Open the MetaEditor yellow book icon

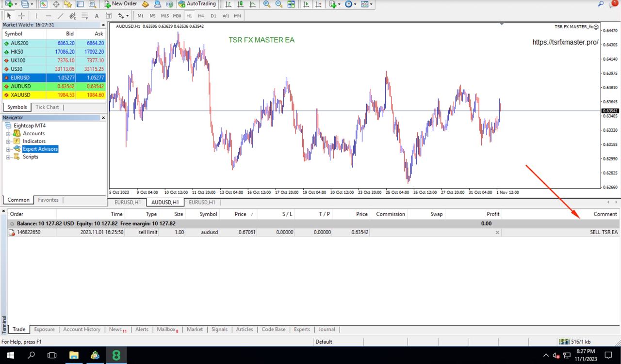coord(145,4)
